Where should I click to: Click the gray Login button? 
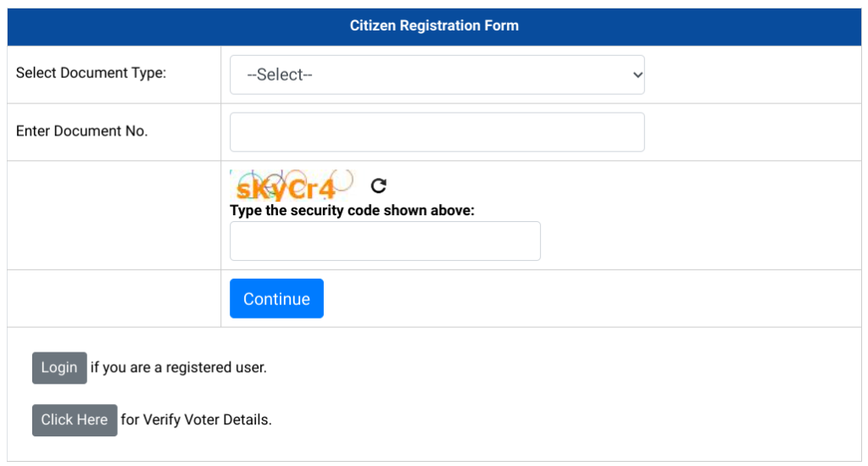coord(59,368)
